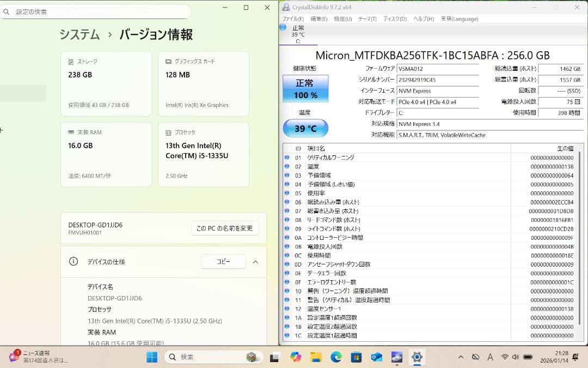Launch Microsoft Edge from the taskbar
Image resolution: width=588 pixels, height=368 pixels.
click(x=336, y=357)
